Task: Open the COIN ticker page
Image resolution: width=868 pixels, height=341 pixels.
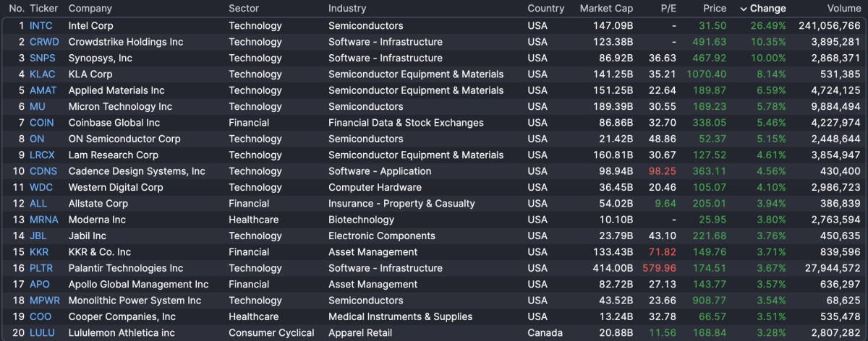Action: pos(41,123)
